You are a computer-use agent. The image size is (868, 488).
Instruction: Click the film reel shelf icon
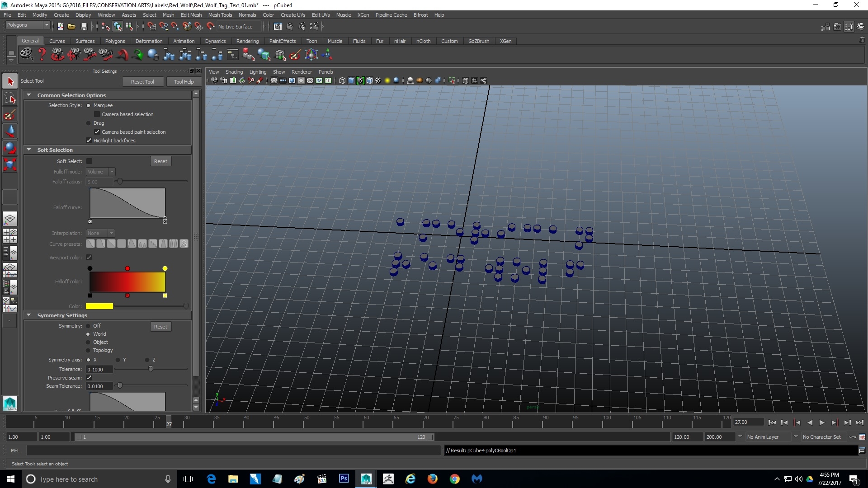tap(27, 55)
